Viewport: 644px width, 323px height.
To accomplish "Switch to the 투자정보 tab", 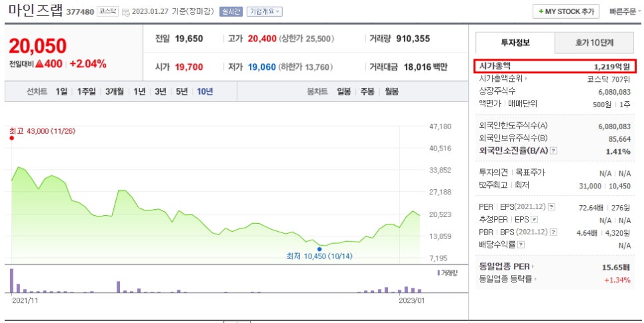I will [515, 43].
